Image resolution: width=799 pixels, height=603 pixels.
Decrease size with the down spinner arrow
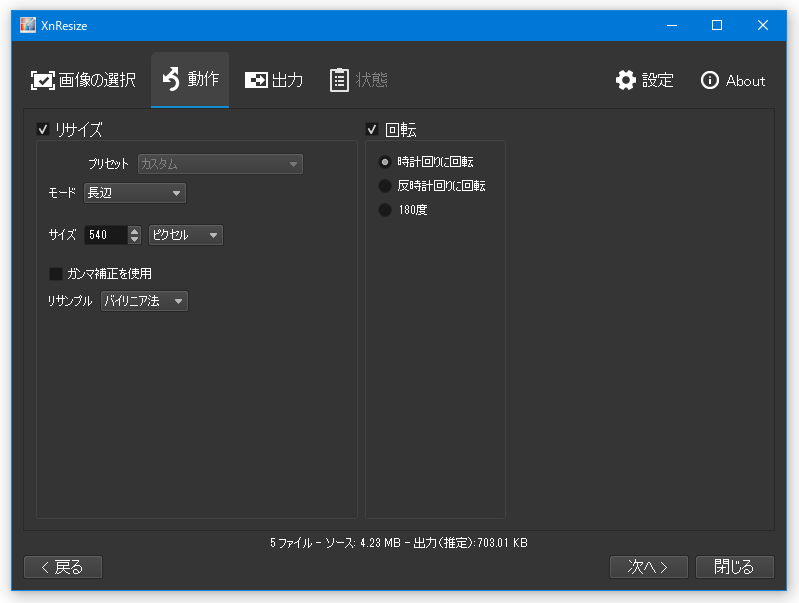coord(135,240)
